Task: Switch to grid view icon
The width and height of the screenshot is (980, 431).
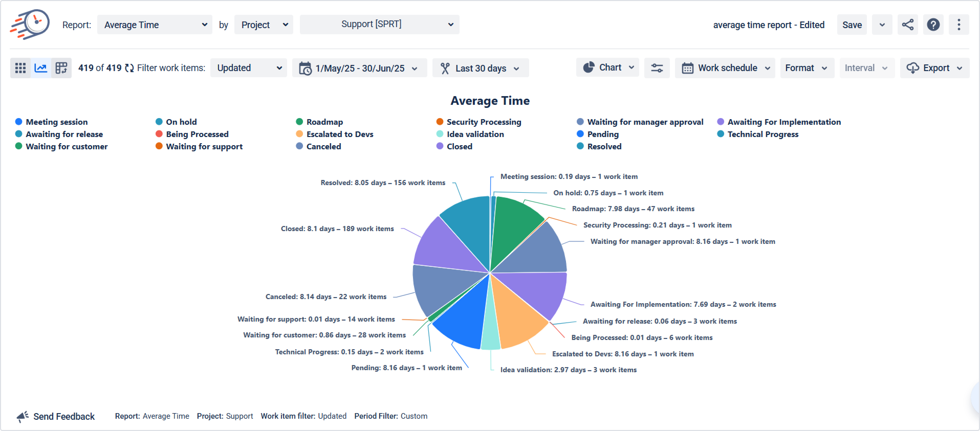Action: click(x=20, y=68)
